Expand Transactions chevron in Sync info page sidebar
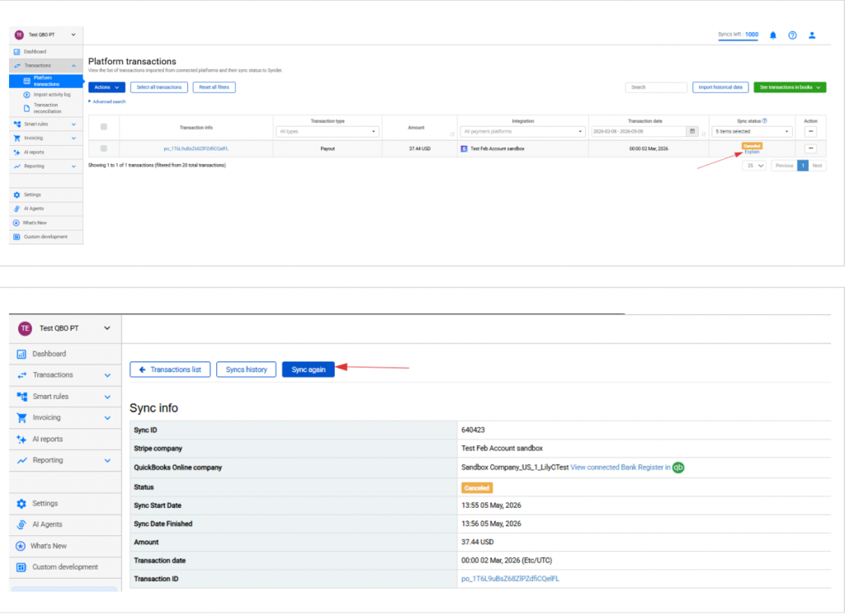 tap(107, 375)
